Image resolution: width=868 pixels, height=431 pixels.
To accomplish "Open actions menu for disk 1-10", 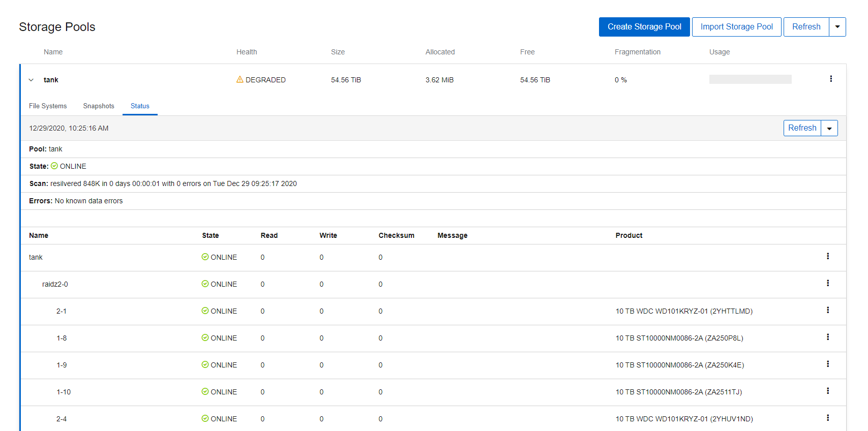I will coord(828,391).
